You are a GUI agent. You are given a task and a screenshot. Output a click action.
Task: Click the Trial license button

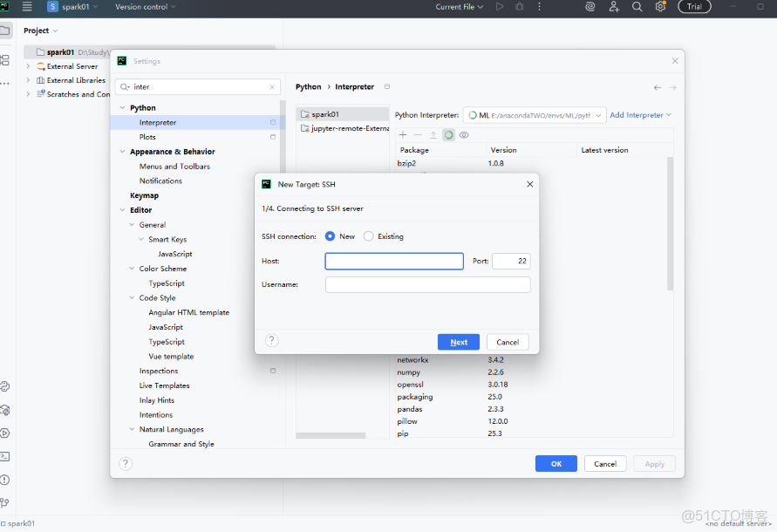click(x=694, y=6)
